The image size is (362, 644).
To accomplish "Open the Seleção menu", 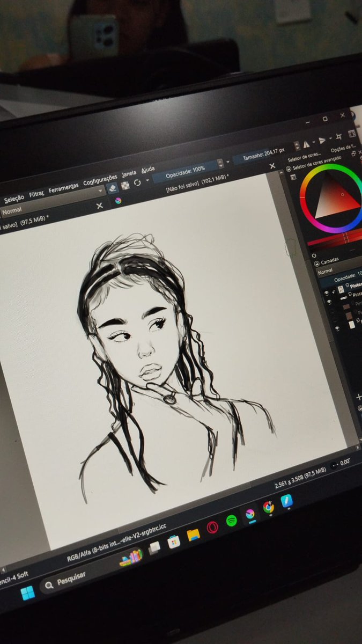I will pyautogui.click(x=14, y=198).
